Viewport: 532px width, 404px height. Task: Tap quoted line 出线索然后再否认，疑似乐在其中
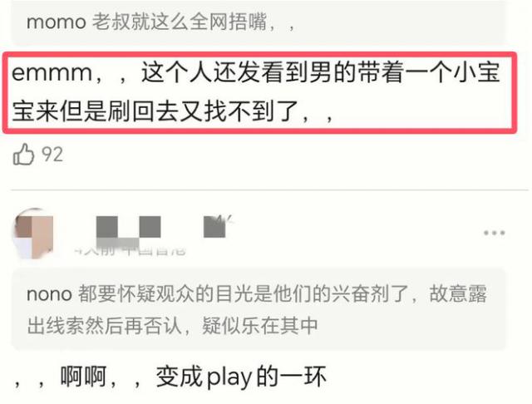tap(172, 326)
